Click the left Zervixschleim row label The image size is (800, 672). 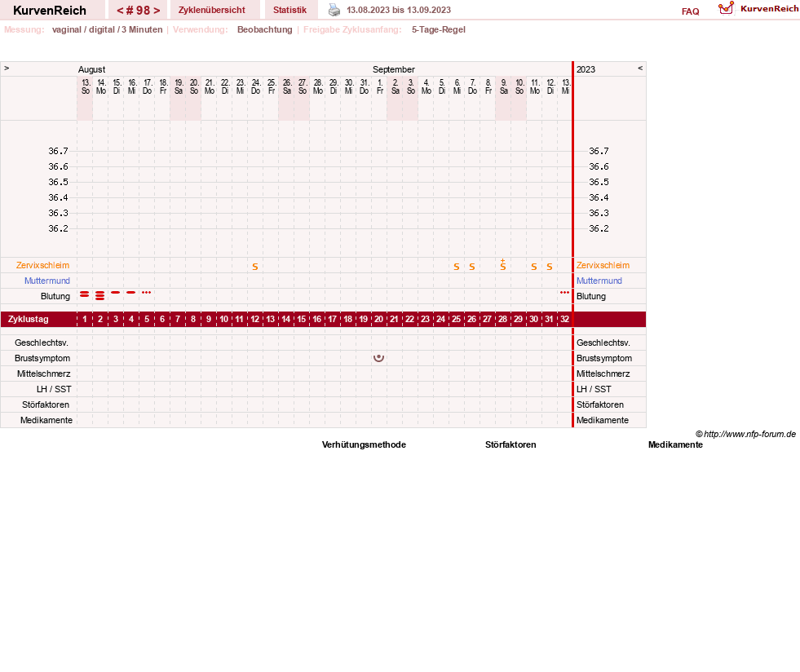[43, 265]
